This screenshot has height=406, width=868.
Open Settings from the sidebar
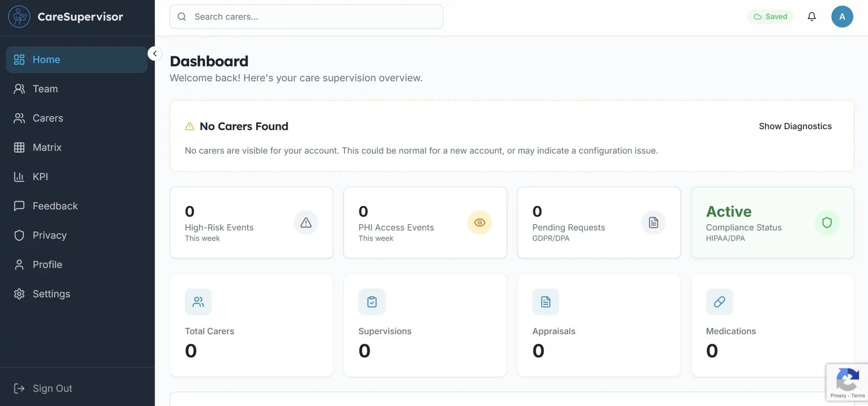76,294
